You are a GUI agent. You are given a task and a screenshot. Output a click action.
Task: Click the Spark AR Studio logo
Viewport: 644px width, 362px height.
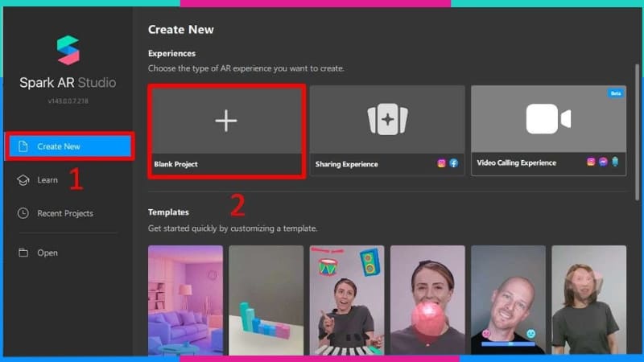(68, 50)
